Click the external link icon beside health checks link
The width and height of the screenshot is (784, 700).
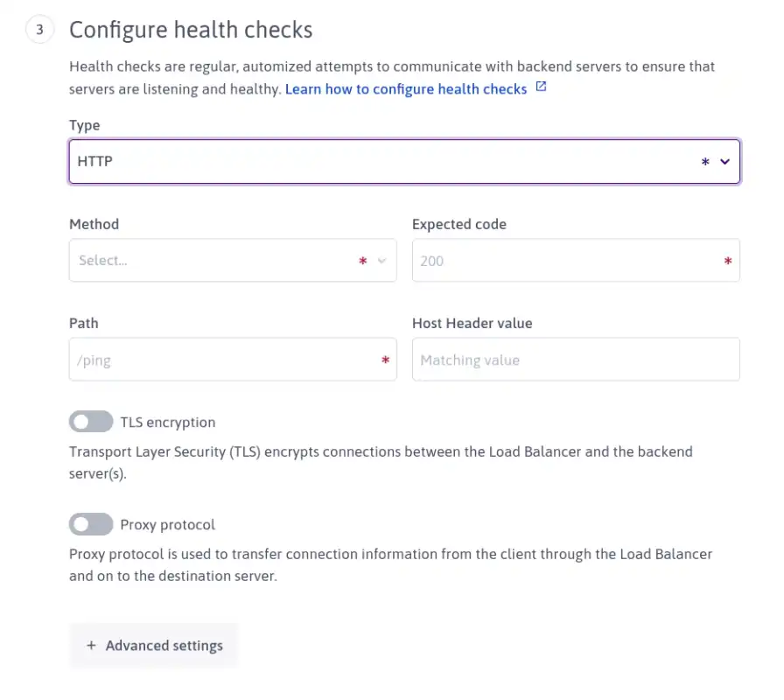(541, 87)
